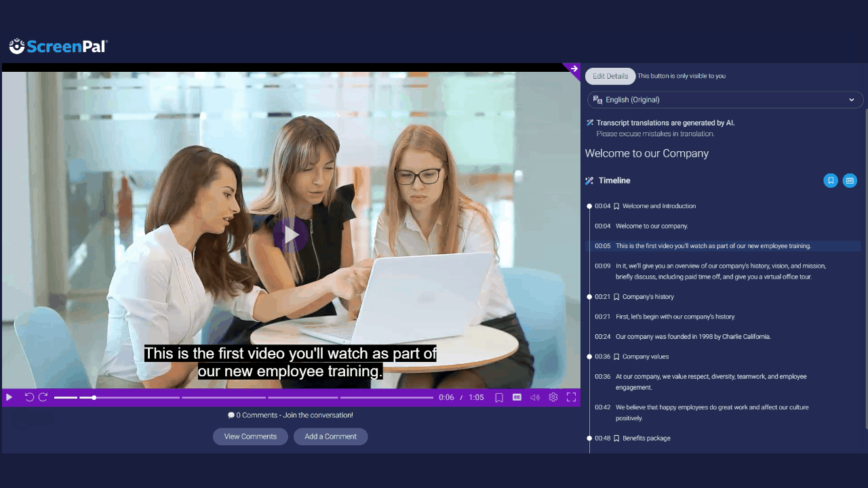
Task: Click the side panel's vertical scrollbar
Action: point(866,268)
